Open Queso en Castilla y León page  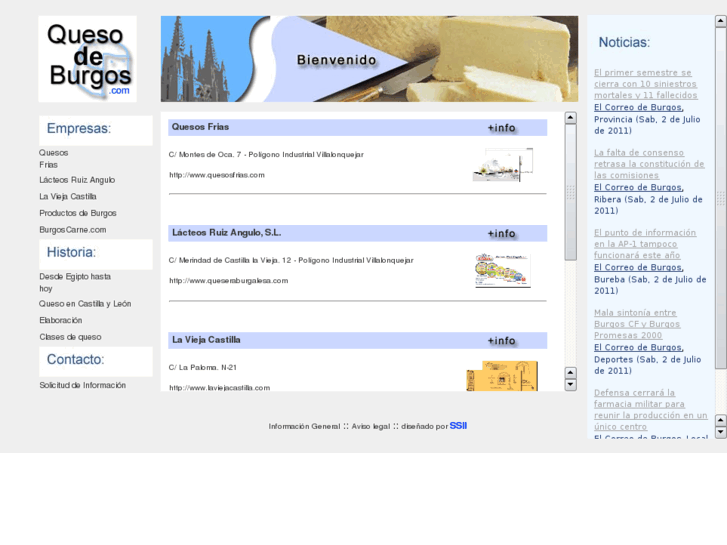tap(85, 304)
